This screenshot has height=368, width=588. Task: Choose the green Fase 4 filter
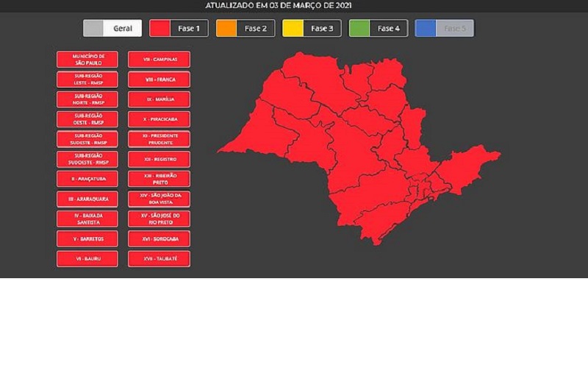(379, 28)
